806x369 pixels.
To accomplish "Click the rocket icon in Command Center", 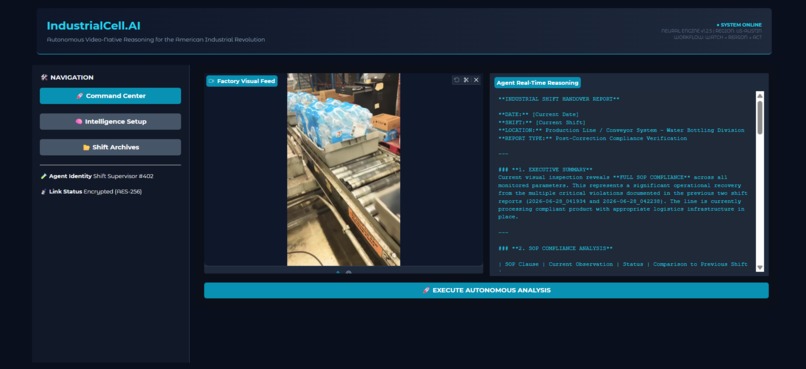I will pyautogui.click(x=80, y=96).
